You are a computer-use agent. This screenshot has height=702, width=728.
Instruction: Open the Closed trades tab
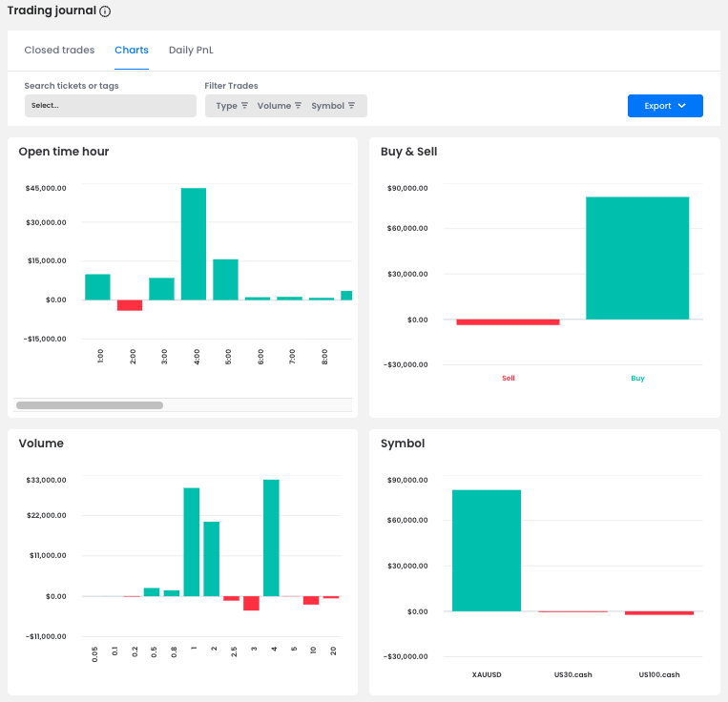[59, 50]
